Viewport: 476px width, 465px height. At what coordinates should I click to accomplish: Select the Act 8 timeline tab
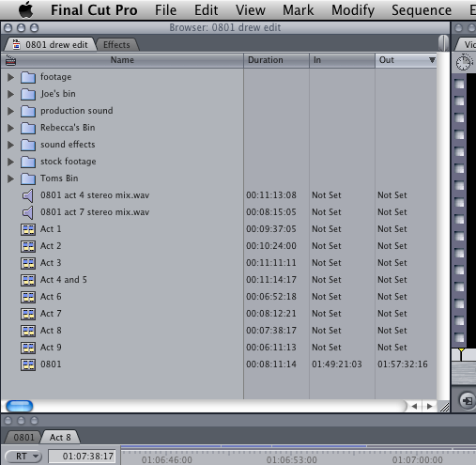point(60,437)
